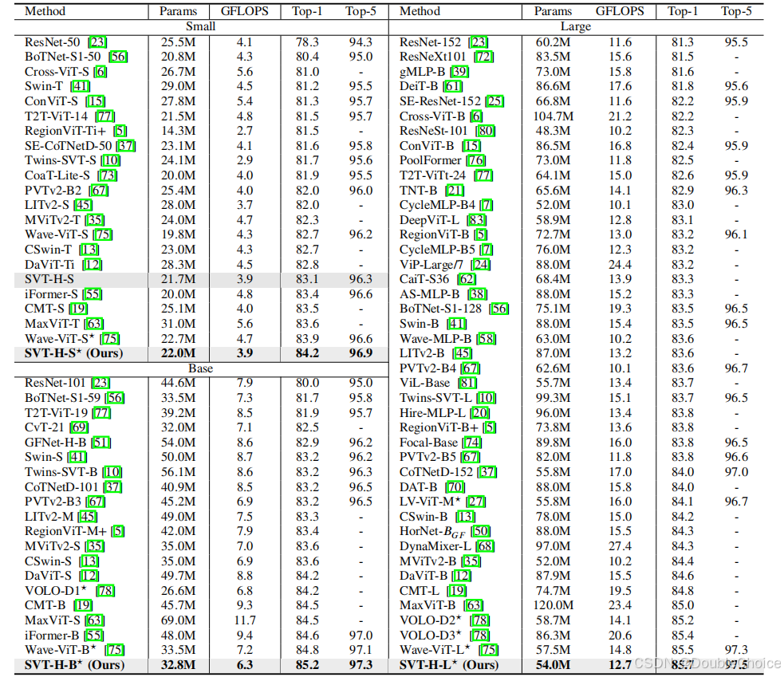Open citation [75] for Wave-ViT-S
Image resolution: width=784 pixels, height=677 pixels.
point(103,234)
